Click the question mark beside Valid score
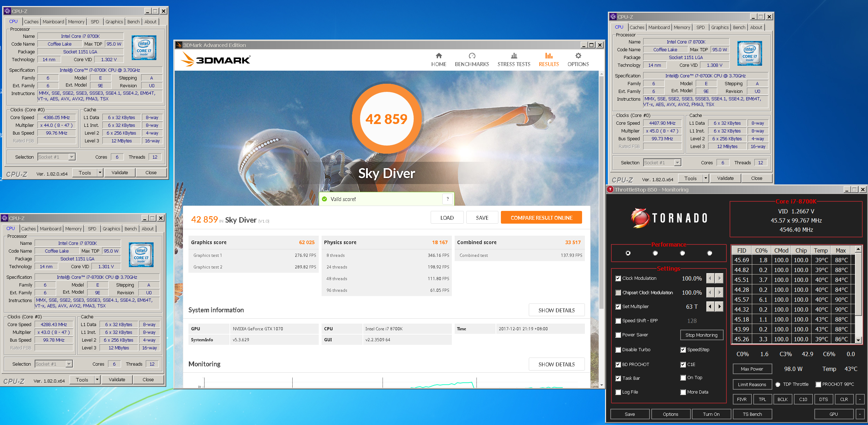Screen dimensions: 868x425 pos(448,199)
